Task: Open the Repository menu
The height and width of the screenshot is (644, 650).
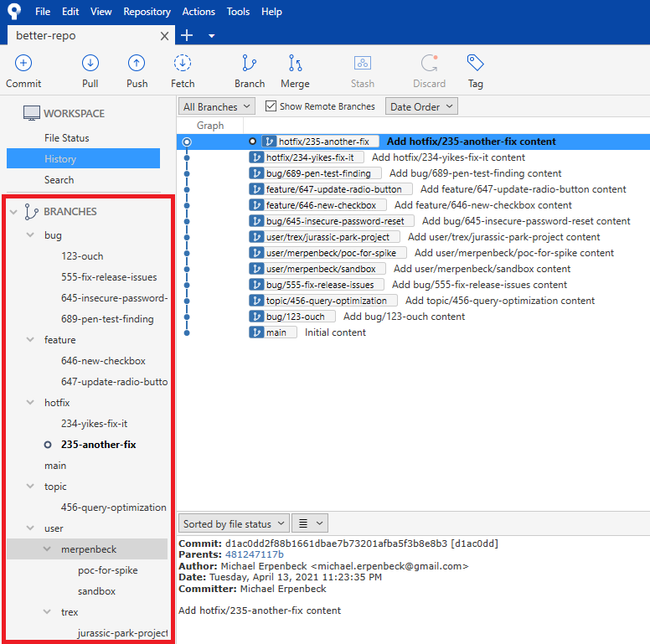Action: pos(147,12)
